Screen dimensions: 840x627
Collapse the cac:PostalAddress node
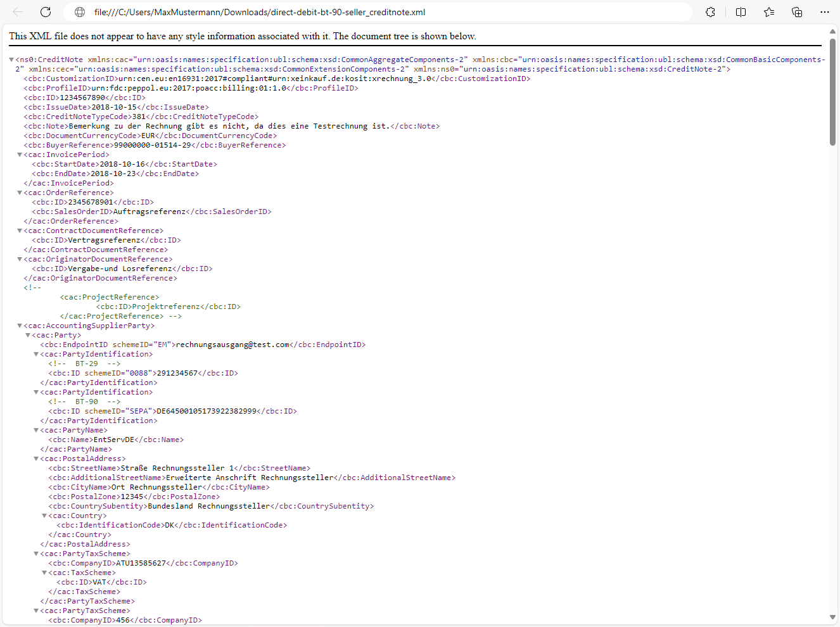pos(36,459)
